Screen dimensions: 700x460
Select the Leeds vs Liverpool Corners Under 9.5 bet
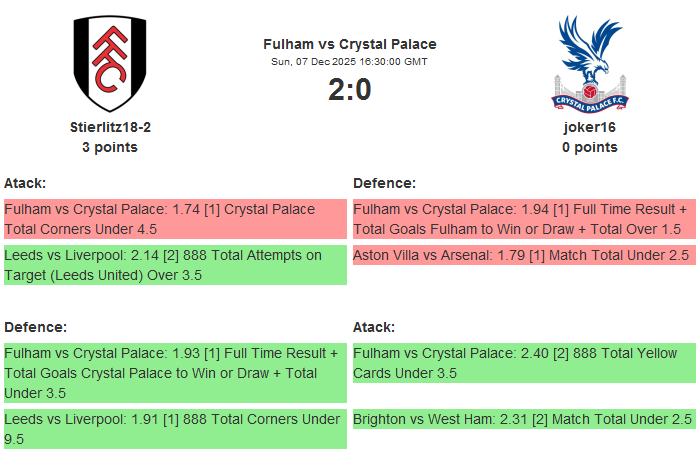[175, 429]
